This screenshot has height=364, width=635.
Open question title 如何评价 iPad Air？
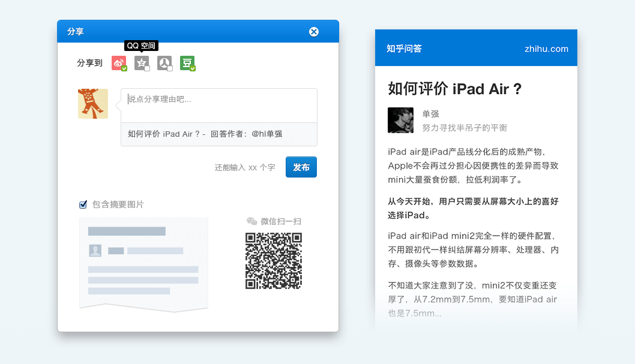[455, 89]
